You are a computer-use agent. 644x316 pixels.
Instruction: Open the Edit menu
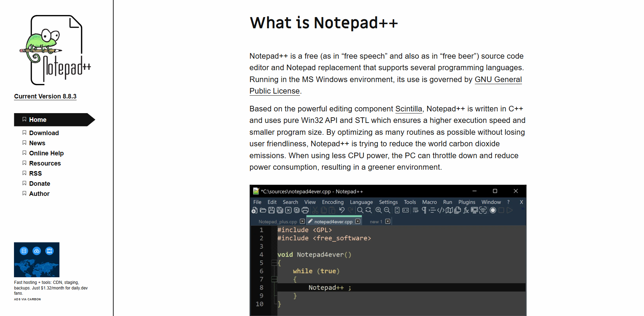272,202
